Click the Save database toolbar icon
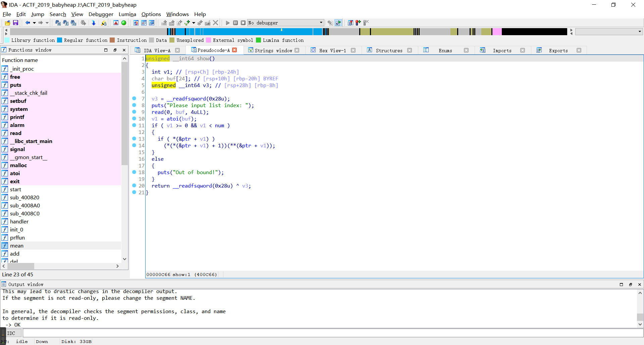The image size is (644, 345). pyautogui.click(x=15, y=23)
